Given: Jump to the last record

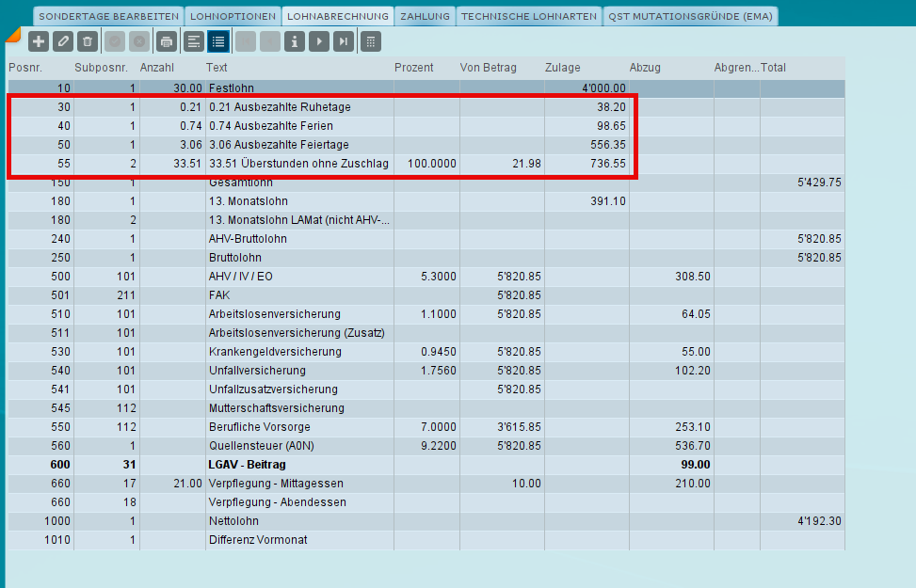Looking at the screenshot, I should (x=344, y=41).
